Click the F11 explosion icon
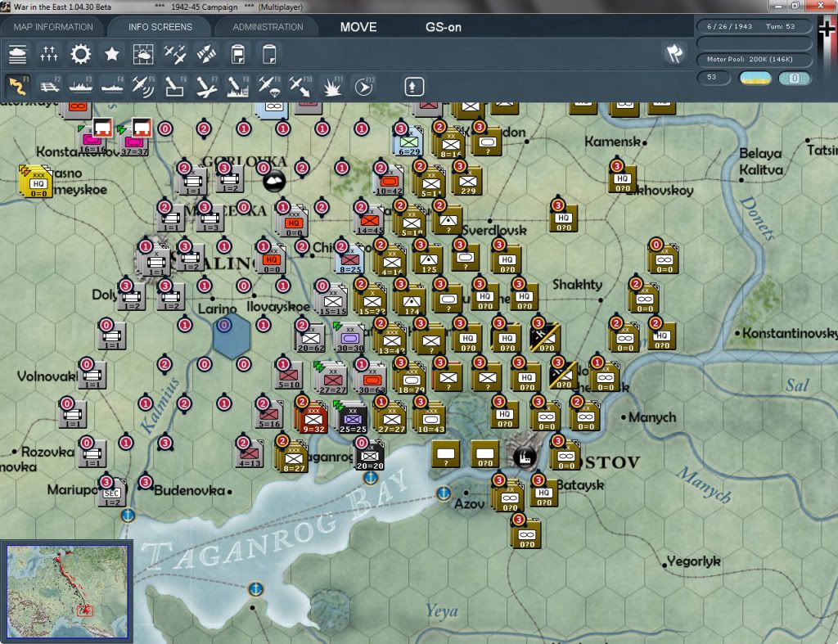Viewport: 838px width, 644px height. 332,87
